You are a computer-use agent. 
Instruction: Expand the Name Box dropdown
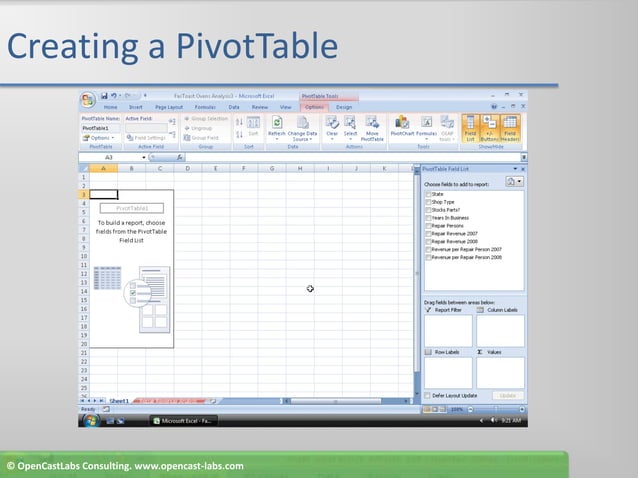144,157
